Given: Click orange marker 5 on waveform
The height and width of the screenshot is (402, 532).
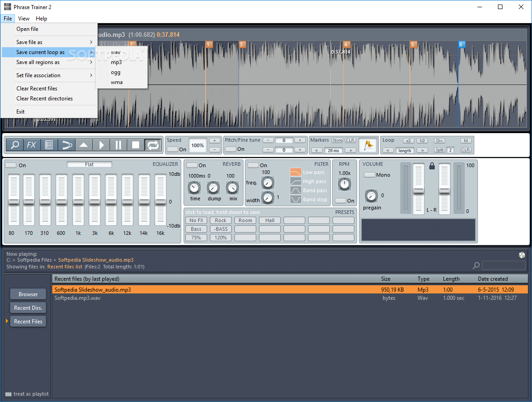Looking at the screenshot, I should (413, 45).
